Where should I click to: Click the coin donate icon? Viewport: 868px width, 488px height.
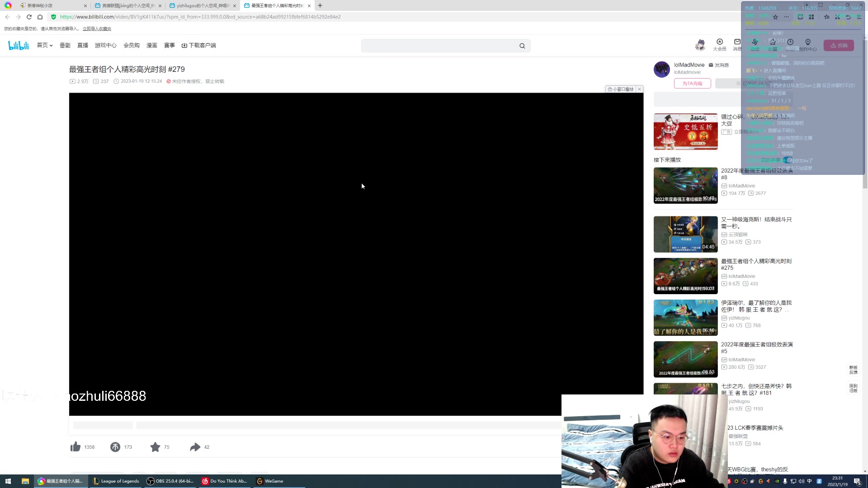(x=115, y=447)
